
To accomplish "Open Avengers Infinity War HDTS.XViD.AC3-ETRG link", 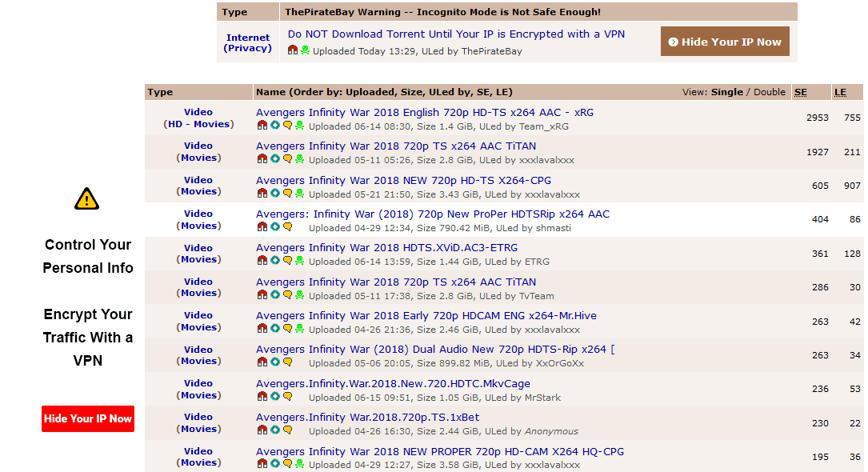I will 386,248.
